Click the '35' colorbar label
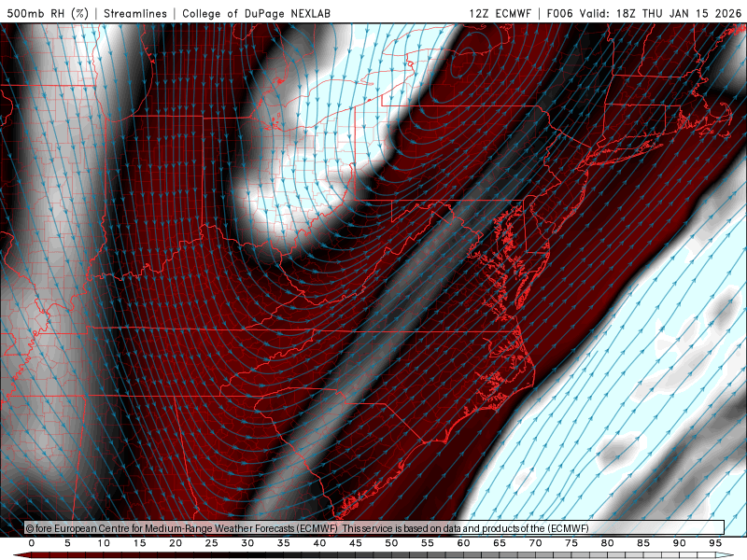The width and height of the screenshot is (747, 560). coord(284,543)
